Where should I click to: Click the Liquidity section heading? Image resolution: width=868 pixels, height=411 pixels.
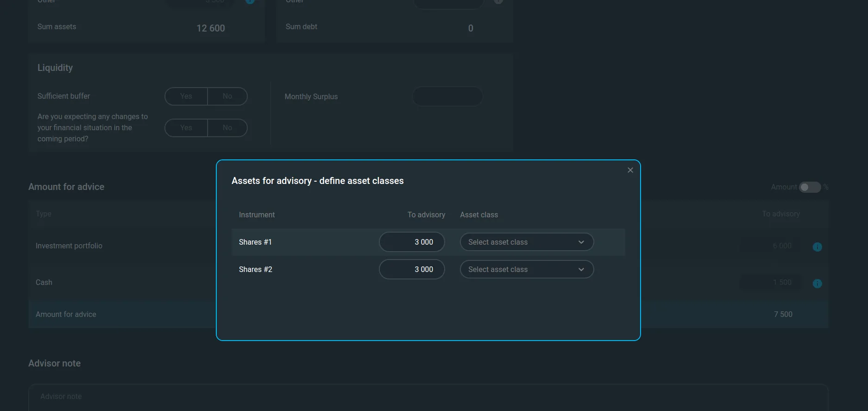pos(55,68)
